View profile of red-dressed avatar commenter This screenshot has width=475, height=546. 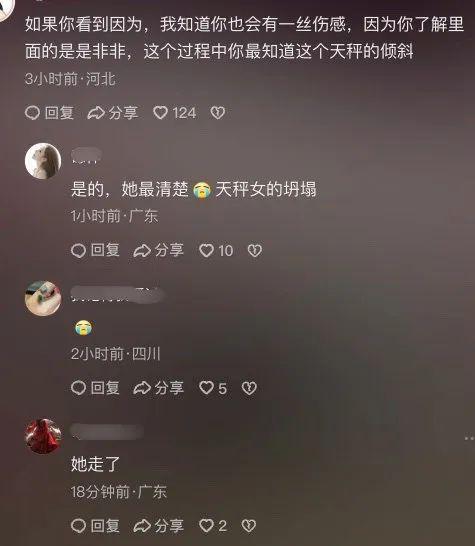pos(43,436)
